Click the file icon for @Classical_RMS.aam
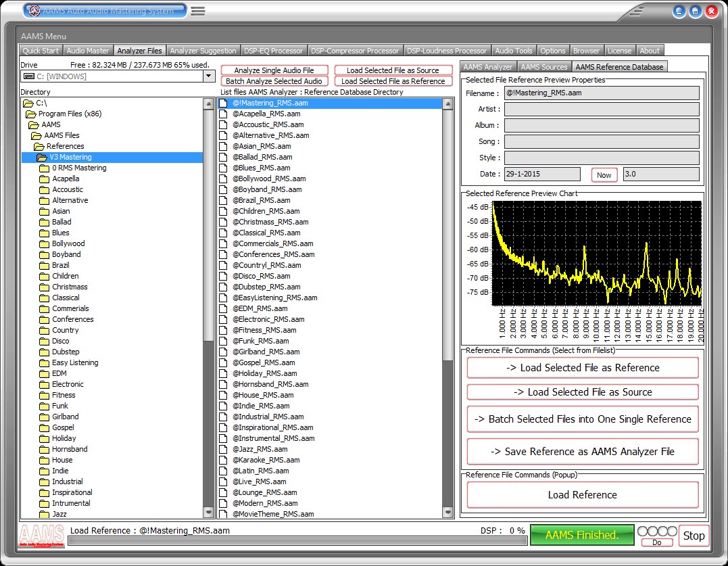728x566 pixels. [223, 233]
